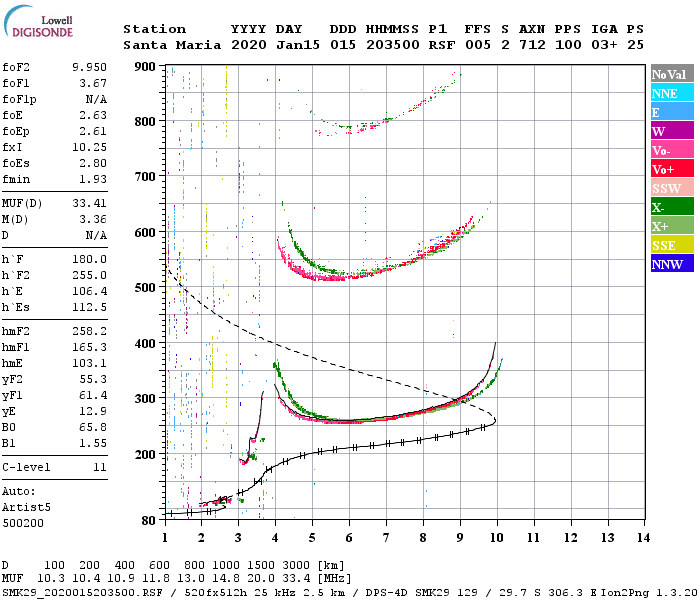
Task: Click the Artist5 auto-scaling label
Action: coord(26,508)
